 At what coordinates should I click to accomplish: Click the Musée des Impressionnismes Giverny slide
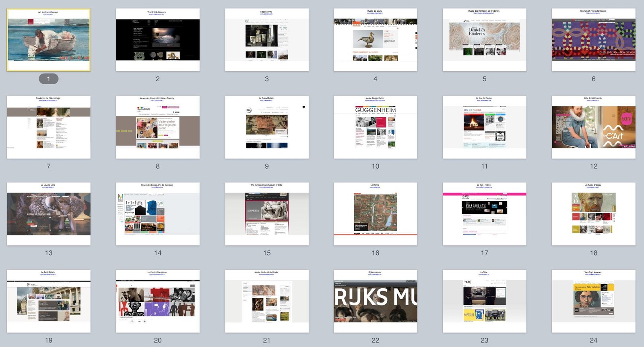[158, 127]
